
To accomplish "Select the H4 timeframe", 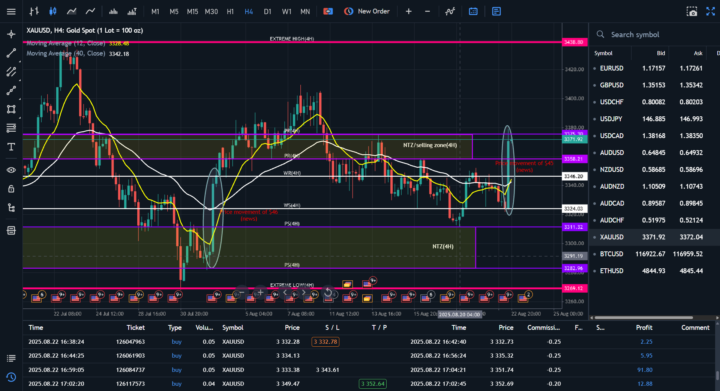I will point(248,11).
